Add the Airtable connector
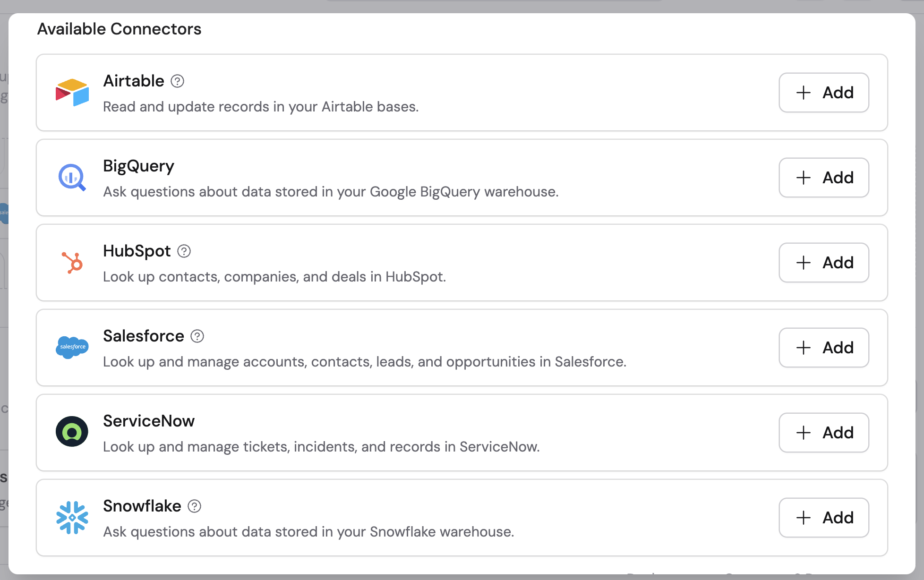The height and width of the screenshot is (580, 924). pos(823,93)
